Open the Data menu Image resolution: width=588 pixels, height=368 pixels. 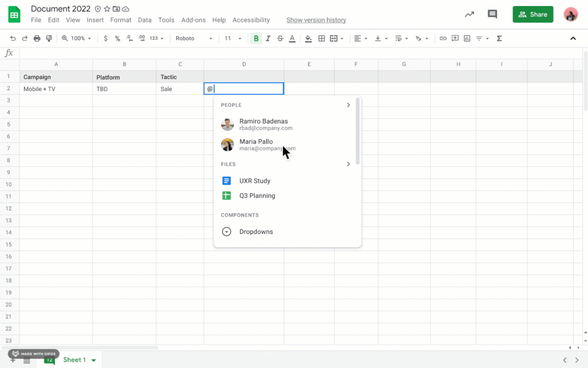(144, 20)
